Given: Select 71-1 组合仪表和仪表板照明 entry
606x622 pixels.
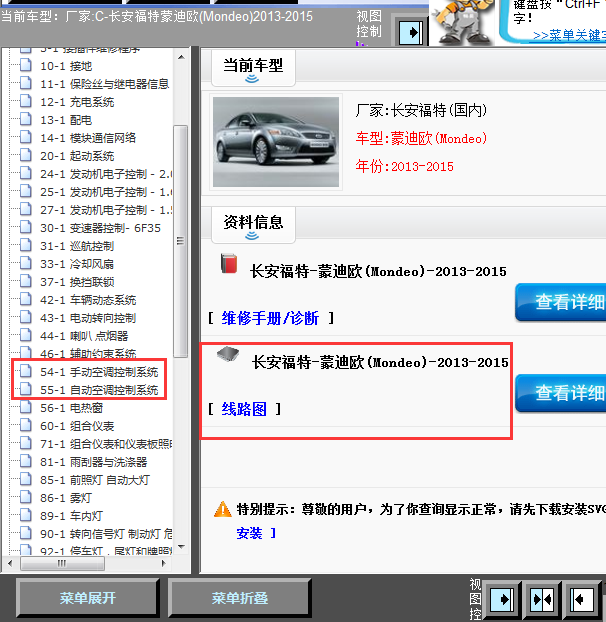Looking at the screenshot, I should [106, 444].
